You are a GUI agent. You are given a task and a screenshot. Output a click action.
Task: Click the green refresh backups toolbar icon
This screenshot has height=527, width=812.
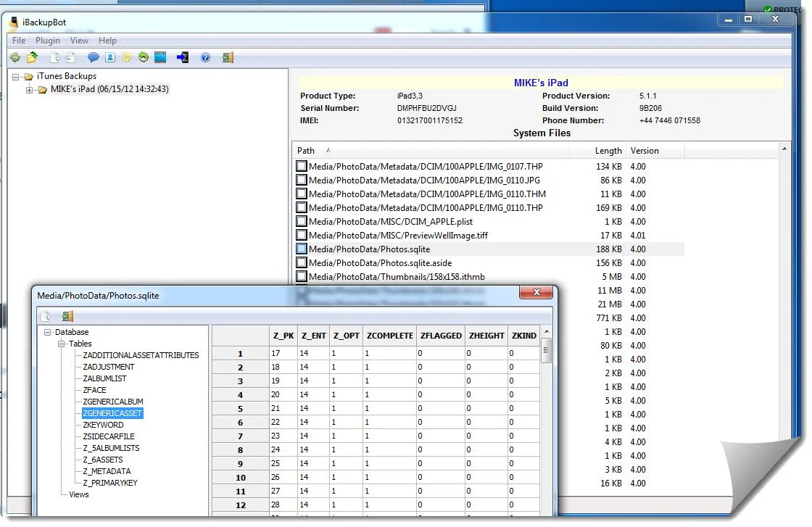click(14, 58)
